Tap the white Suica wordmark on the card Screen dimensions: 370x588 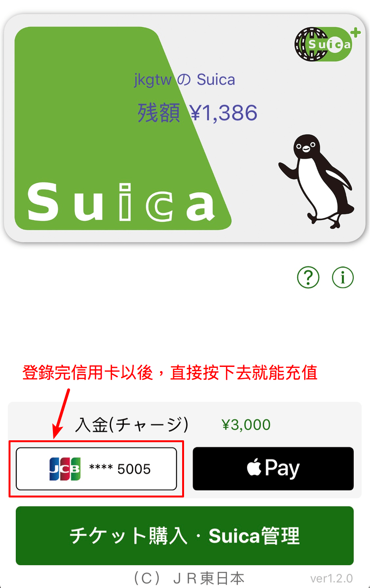(122, 203)
